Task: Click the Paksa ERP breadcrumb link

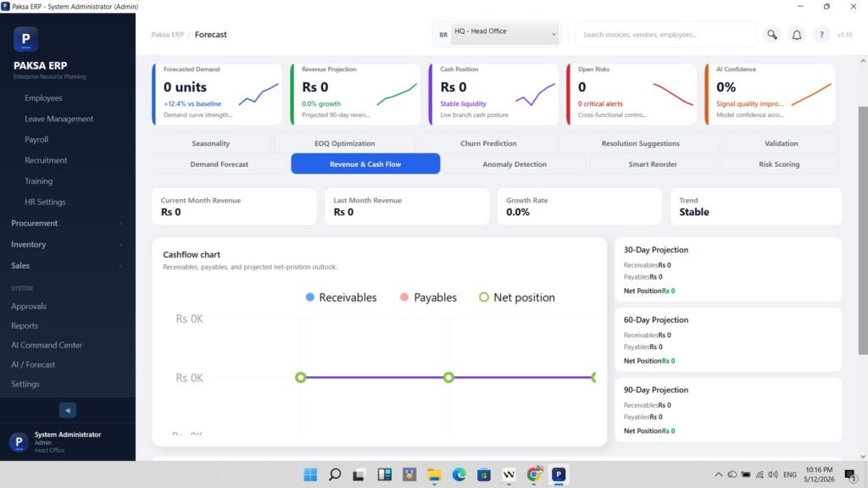Action: point(167,34)
